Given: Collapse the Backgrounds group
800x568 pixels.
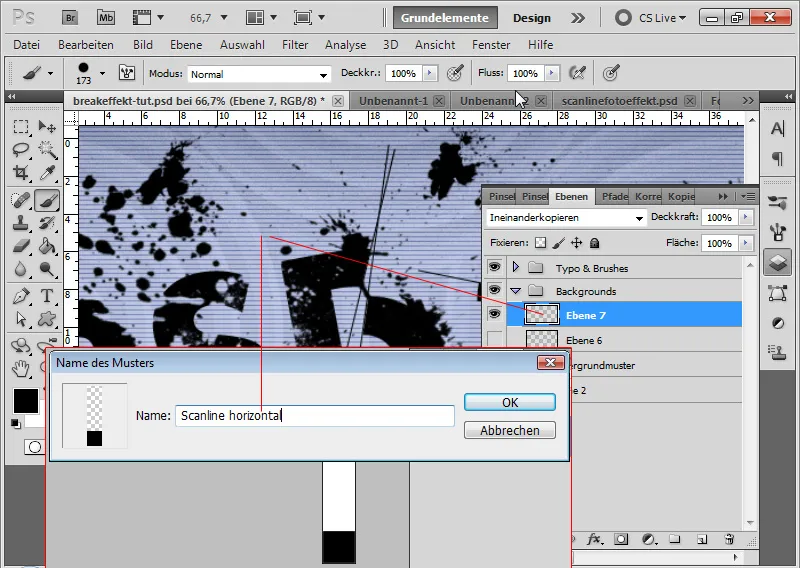Looking at the screenshot, I should pos(515,291).
